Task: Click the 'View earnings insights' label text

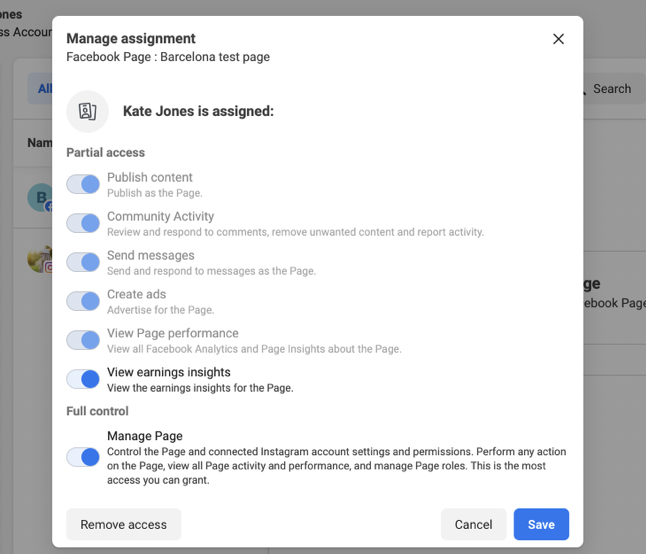Action: (x=169, y=372)
